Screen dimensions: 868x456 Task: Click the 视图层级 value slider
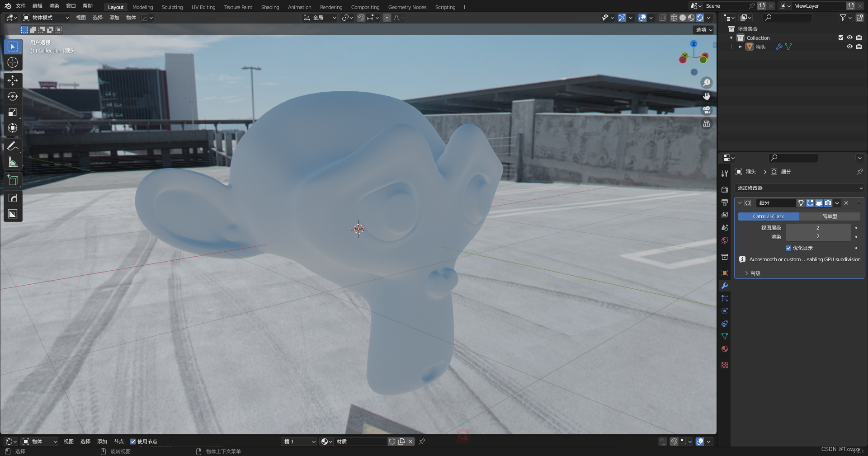click(x=818, y=228)
